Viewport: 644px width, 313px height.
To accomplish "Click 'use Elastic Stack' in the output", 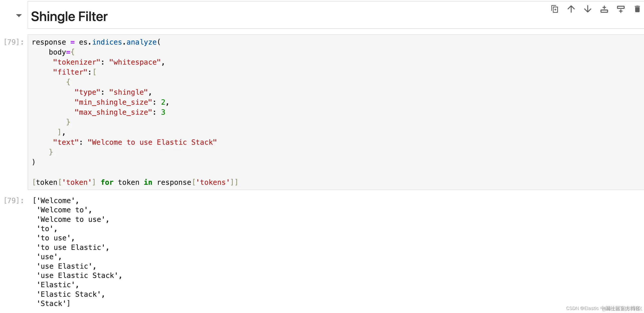I will click(x=78, y=275).
